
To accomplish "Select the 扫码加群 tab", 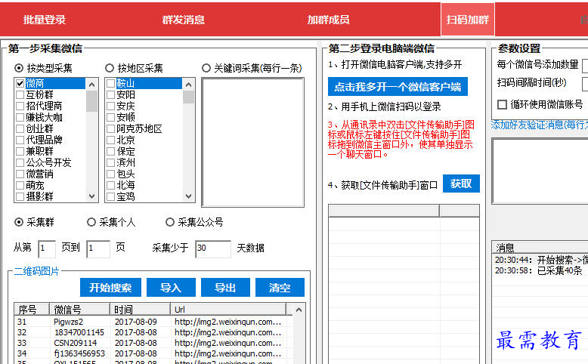I will pyautogui.click(x=468, y=20).
